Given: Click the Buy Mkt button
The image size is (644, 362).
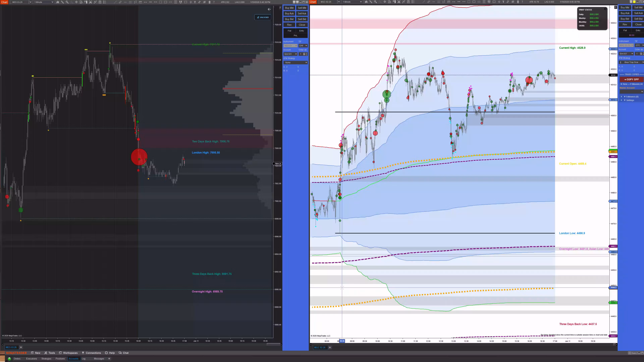Looking at the screenshot, I should click(x=289, y=8).
